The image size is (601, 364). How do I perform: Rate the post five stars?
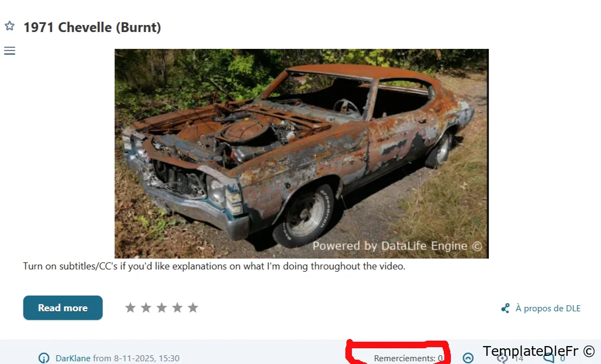[193, 307]
